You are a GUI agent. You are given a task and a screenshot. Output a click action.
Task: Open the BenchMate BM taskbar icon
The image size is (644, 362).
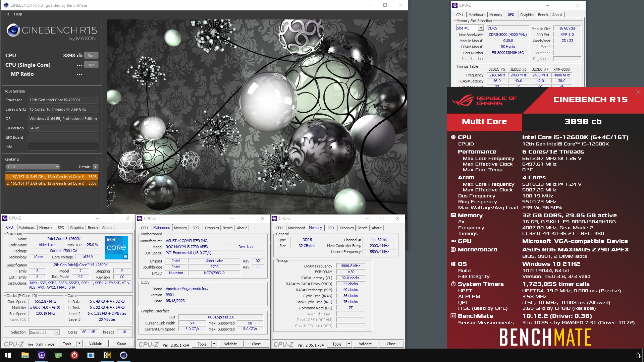107,355
